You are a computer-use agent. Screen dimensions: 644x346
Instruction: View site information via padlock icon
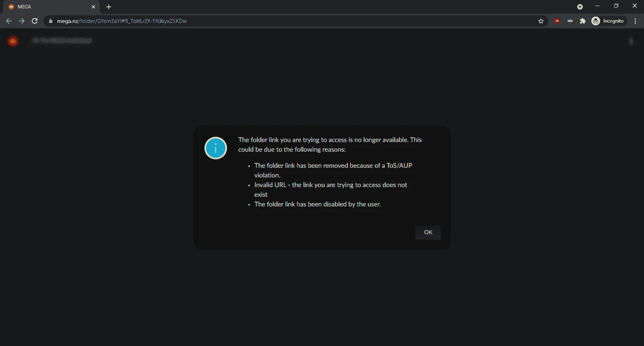pyautogui.click(x=51, y=21)
